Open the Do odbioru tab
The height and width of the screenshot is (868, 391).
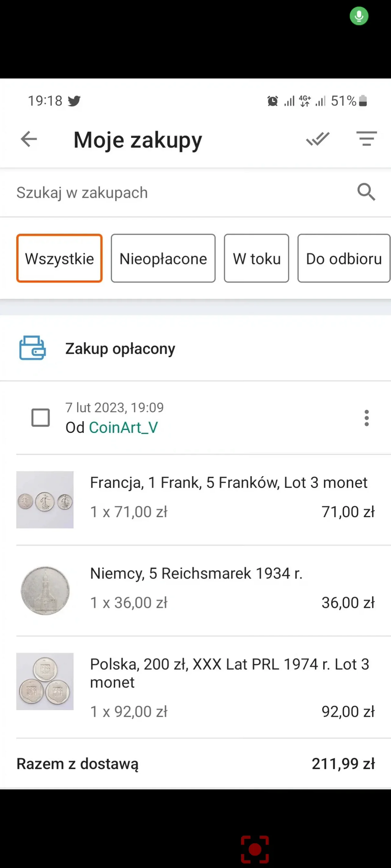point(343,258)
